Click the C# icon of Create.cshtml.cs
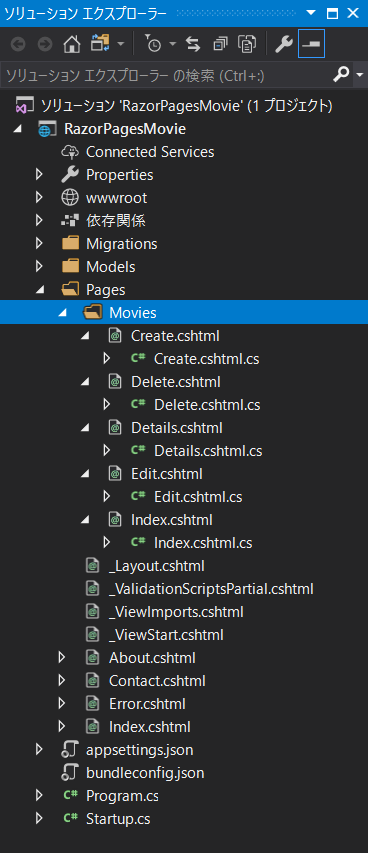 click(x=138, y=358)
